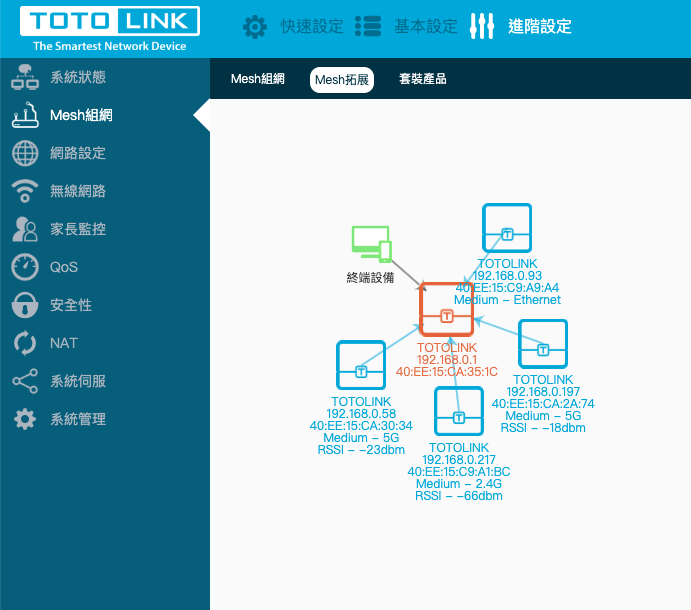Click the blue node icon above 192.168.0.197
The image size is (691, 610).
pos(543,344)
